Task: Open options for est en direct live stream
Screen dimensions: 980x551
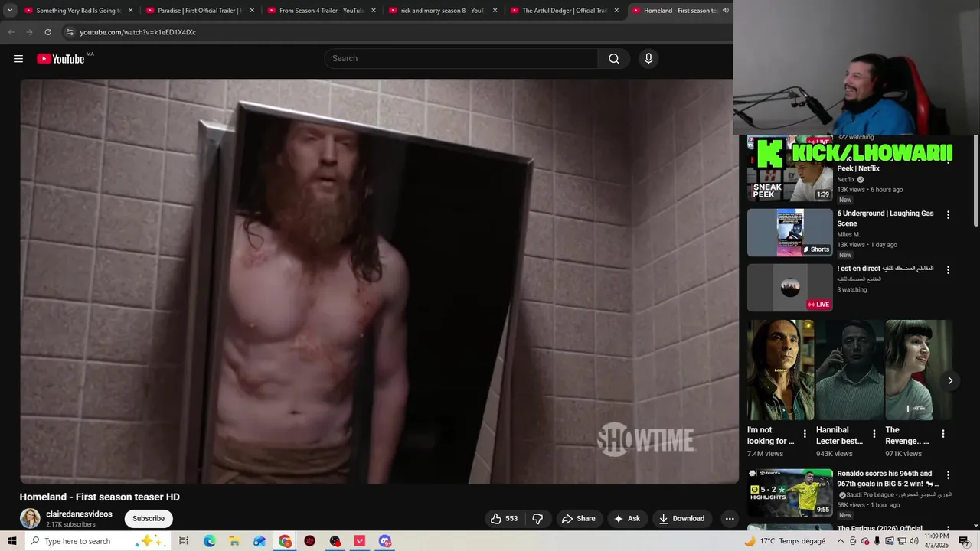Action: (x=948, y=270)
